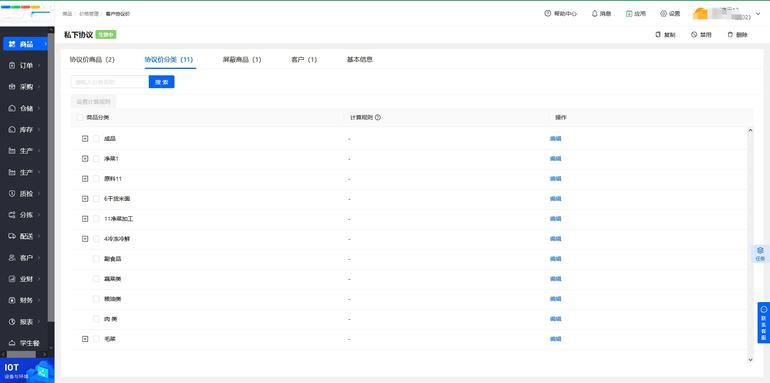This screenshot has width=770, height=383.
Task: Open the user account dropdown arrow
Action: [x=758, y=14]
